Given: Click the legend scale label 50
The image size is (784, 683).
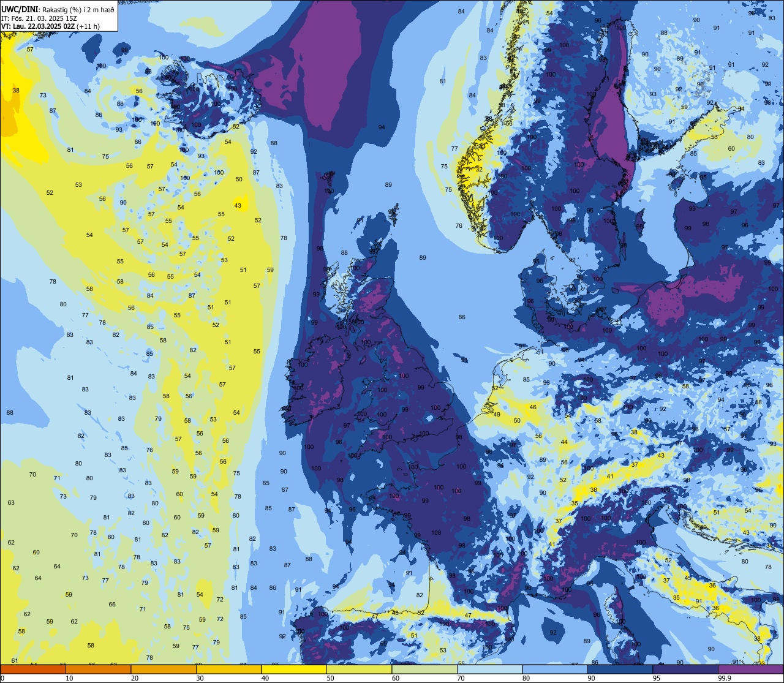Looking at the screenshot, I should (x=331, y=678).
